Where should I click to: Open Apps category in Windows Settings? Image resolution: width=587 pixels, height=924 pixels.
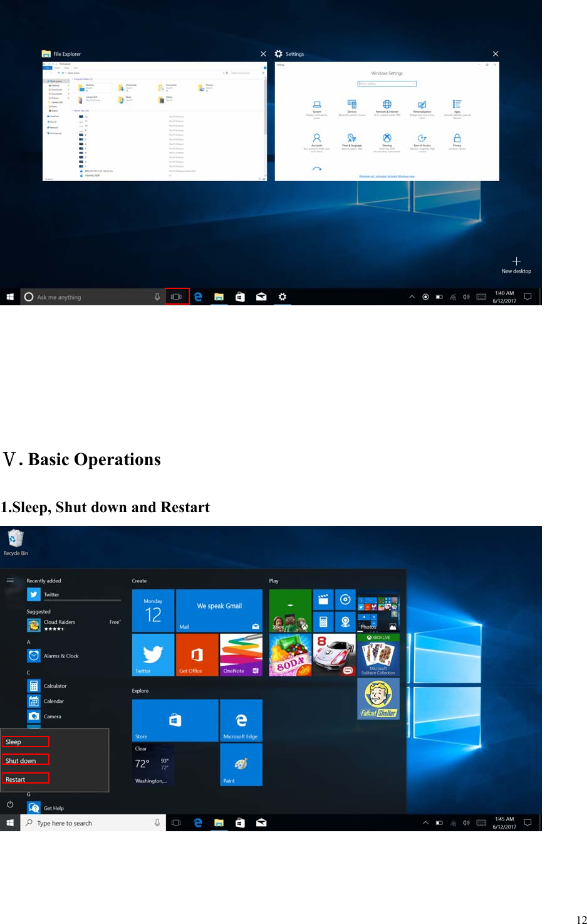point(457,108)
